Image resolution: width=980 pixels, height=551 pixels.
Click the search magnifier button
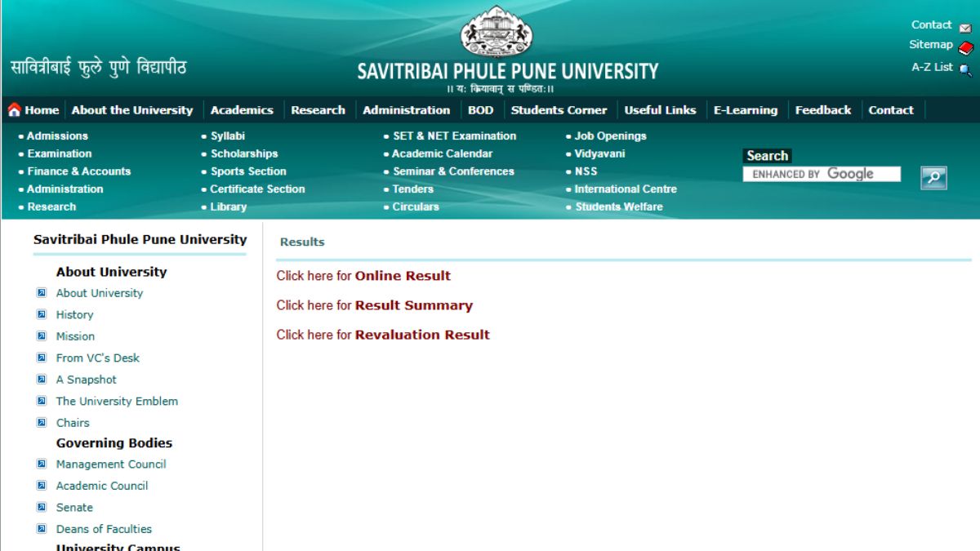coord(933,177)
